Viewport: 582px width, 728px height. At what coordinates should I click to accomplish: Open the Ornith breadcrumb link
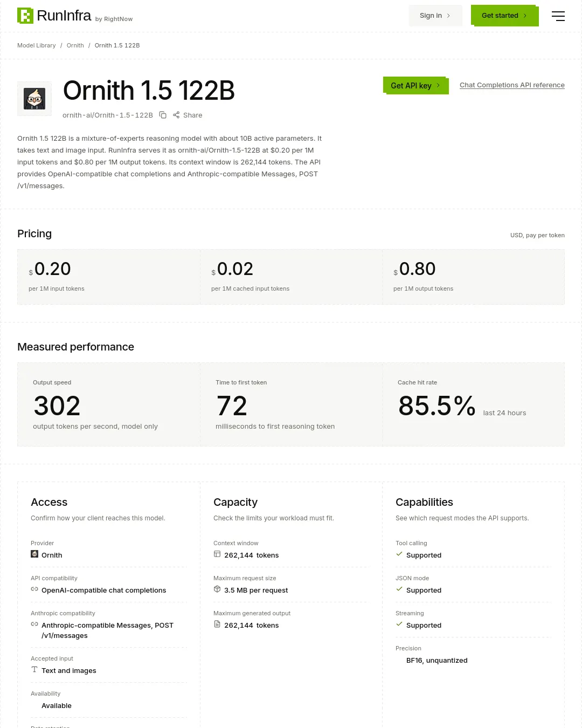[x=75, y=45]
